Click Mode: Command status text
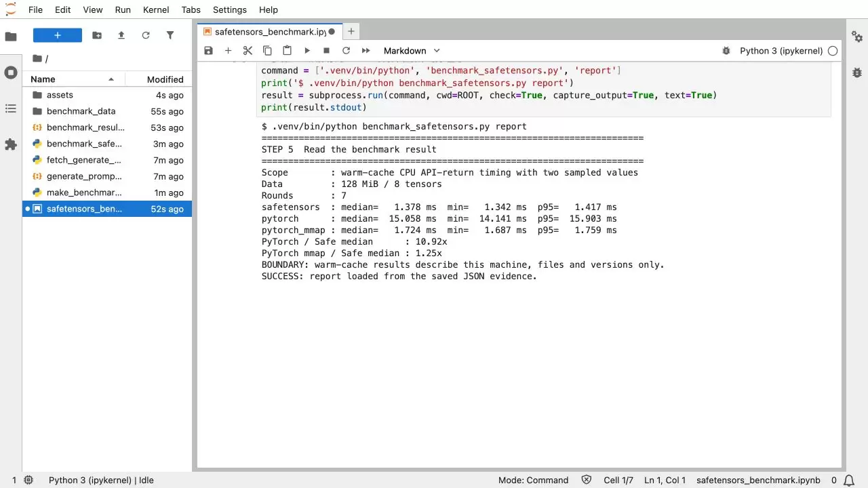The image size is (868, 488). 533,480
